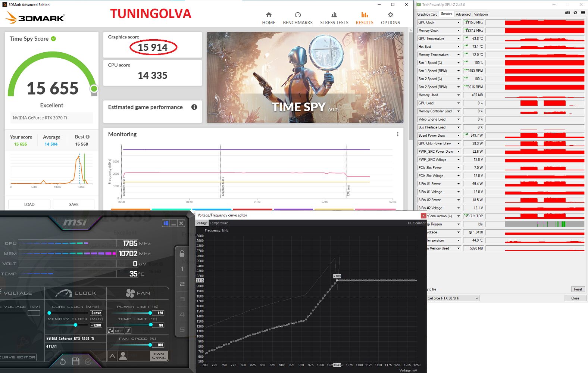Open Monitoring three-dot menu
The width and height of the screenshot is (588, 373).
pos(397,134)
